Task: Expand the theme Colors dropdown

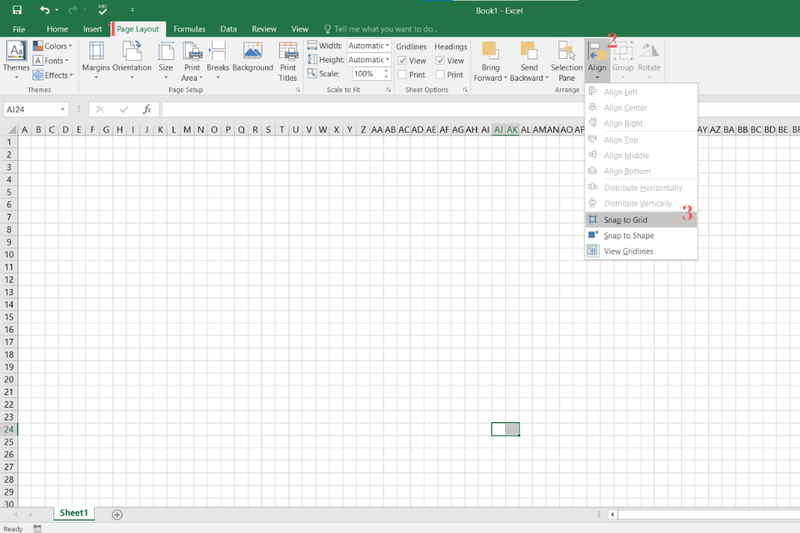Action: [x=53, y=46]
